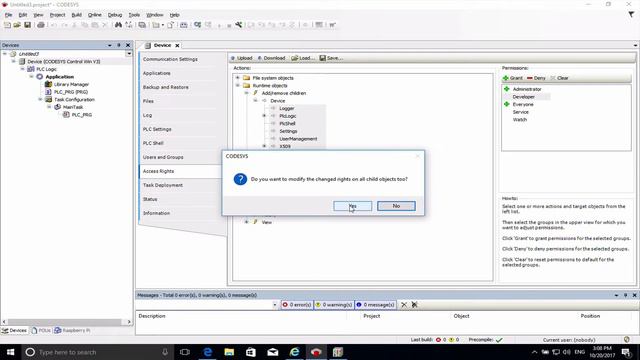Click the Windows Start button
The image size is (640, 360).
[10, 352]
